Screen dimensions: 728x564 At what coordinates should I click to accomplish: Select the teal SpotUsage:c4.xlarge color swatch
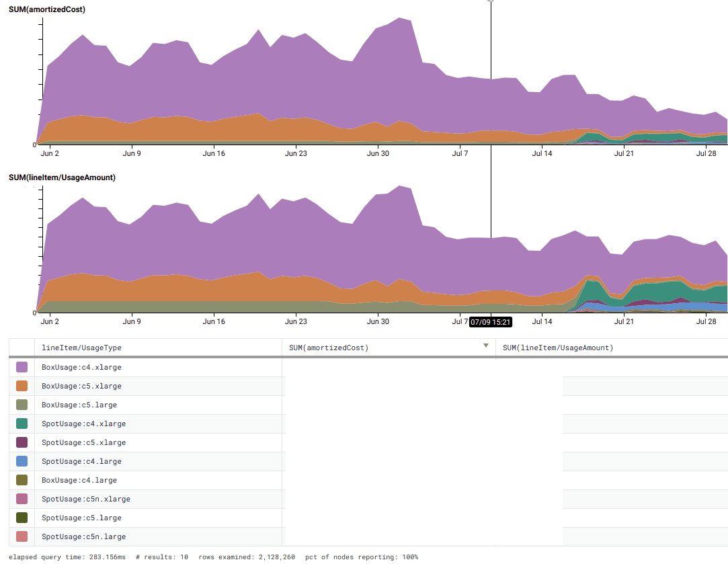click(22, 424)
